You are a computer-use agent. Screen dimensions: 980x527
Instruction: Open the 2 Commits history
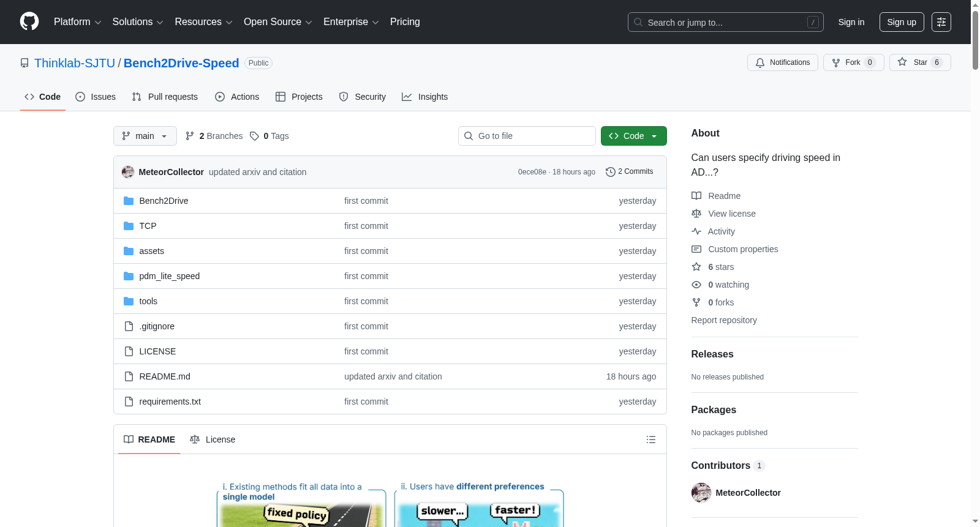coord(630,172)
